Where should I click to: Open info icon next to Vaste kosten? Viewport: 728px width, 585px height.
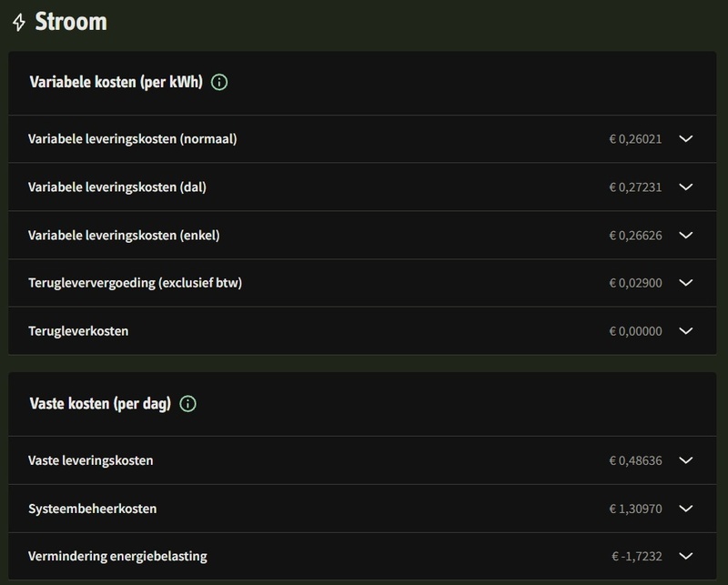(x=188, y=403)
